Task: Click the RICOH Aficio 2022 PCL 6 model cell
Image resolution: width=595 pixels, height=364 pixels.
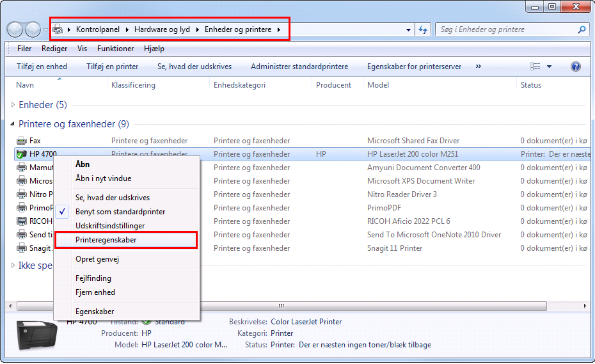Action: coord(409,221)
